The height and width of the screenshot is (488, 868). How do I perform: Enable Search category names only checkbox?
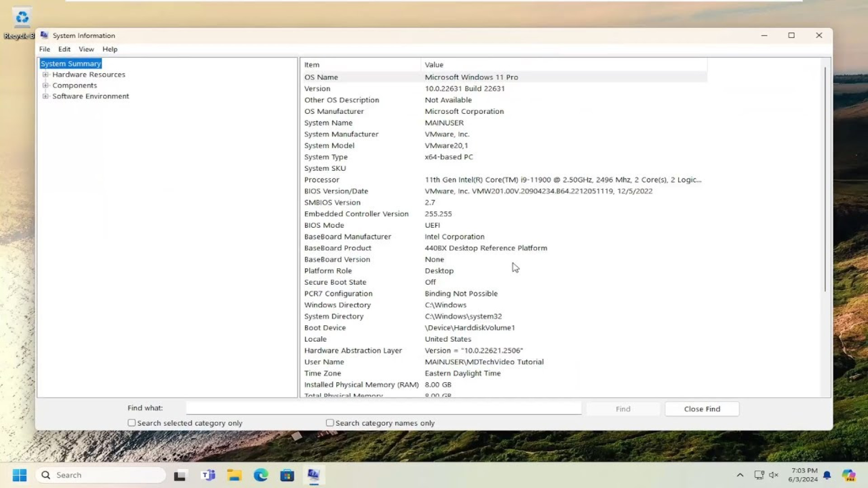point(330,423)
